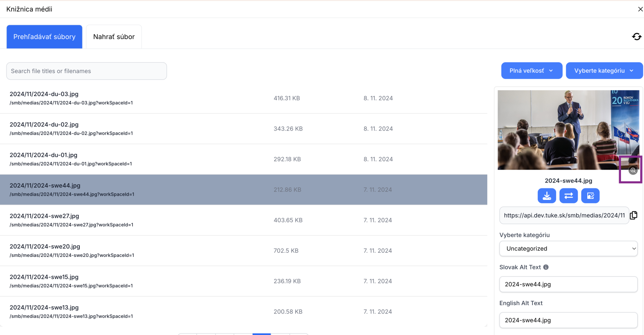Click the magnifier zoom icon on preview image

tap(633, 170)
